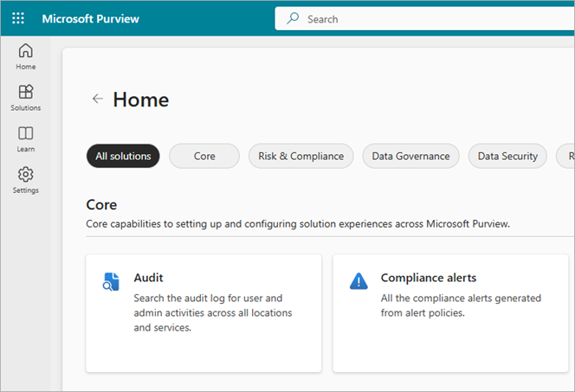Click the Audit card description text

point(212,312)
